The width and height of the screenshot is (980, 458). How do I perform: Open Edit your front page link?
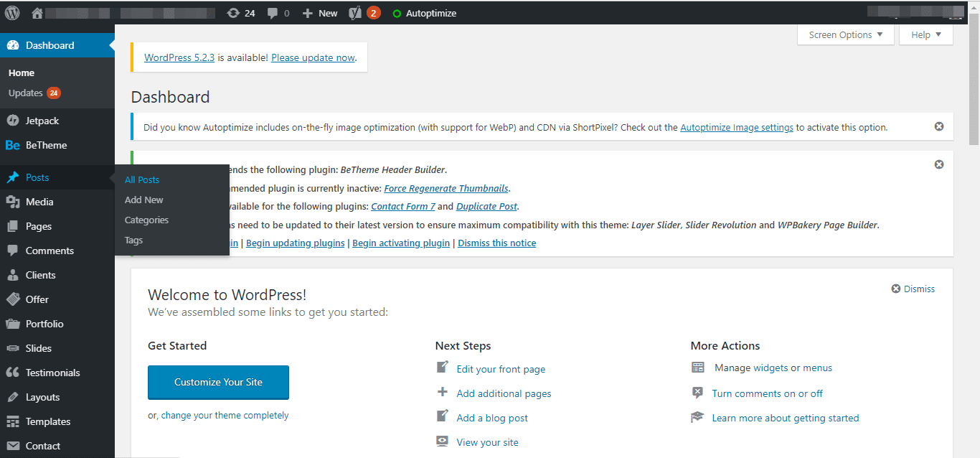point(501,369)
